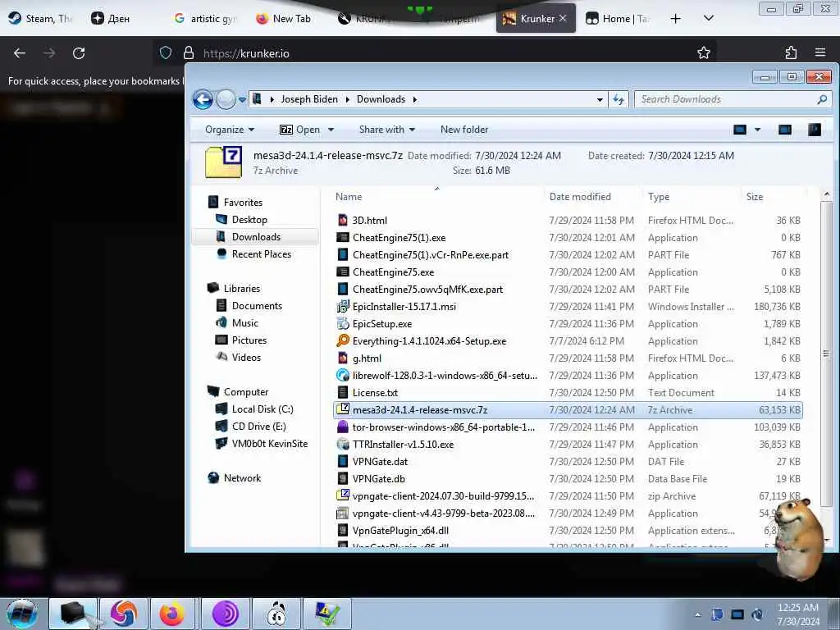Click the Explorer forward arrow button
This screenshot has width=840, height=630.
click(226, 99)
